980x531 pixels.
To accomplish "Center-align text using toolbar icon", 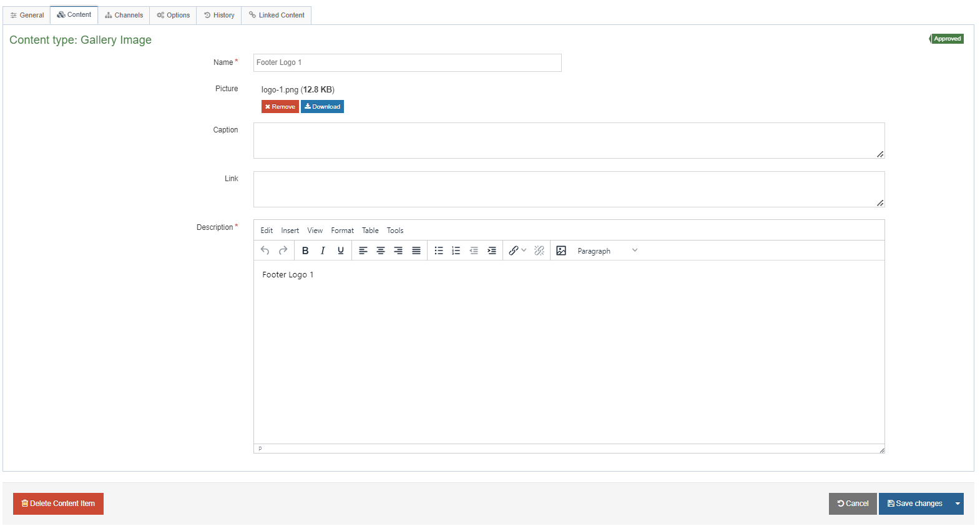I will tap(381, 251).
